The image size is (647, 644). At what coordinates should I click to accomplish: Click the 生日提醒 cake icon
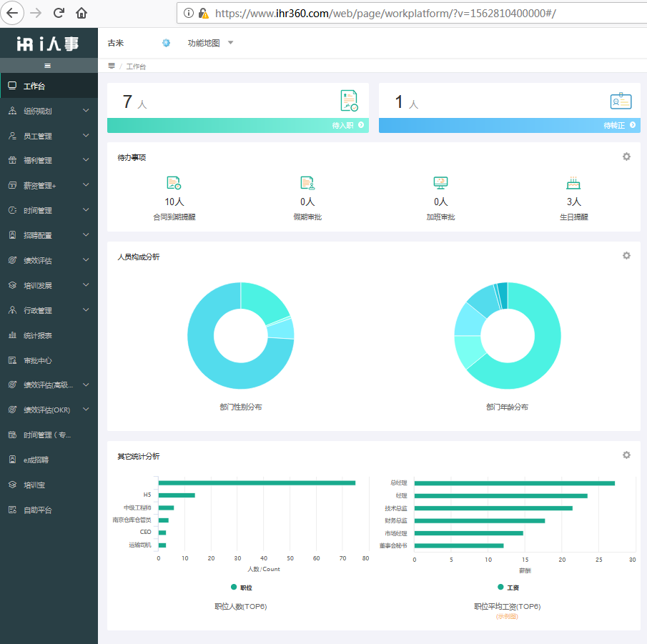(573, 183)
